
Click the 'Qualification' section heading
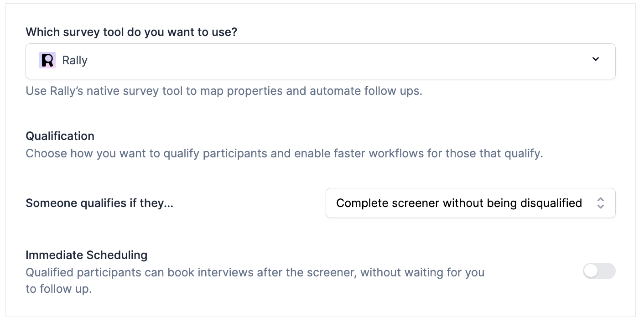tap(60, 136)
